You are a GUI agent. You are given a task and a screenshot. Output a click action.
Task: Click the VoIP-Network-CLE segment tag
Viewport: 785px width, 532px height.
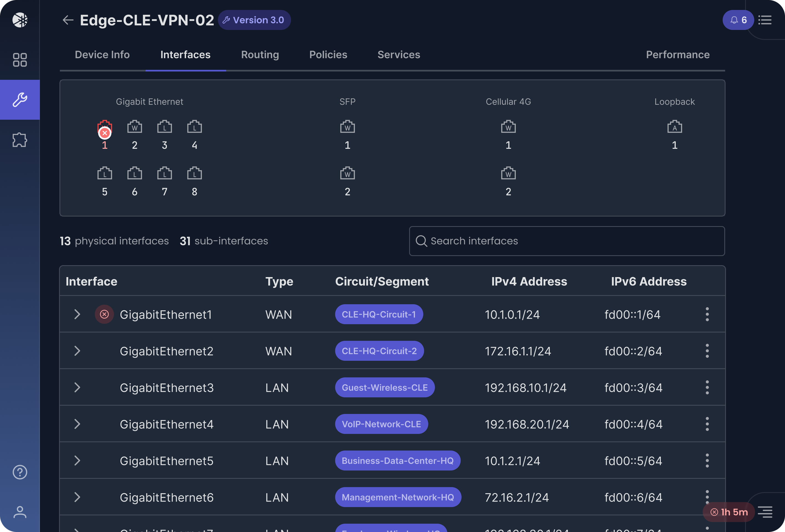coord(381,424)
